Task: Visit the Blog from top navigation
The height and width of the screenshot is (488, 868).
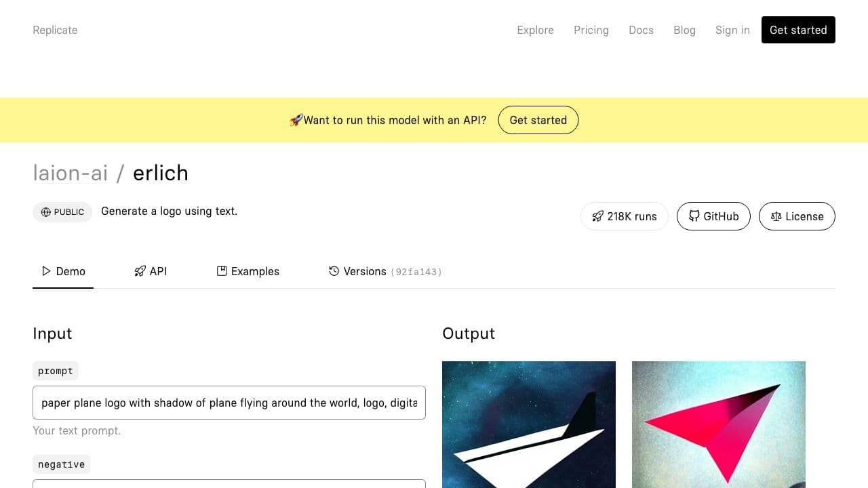Action: (x=684, y=30)
